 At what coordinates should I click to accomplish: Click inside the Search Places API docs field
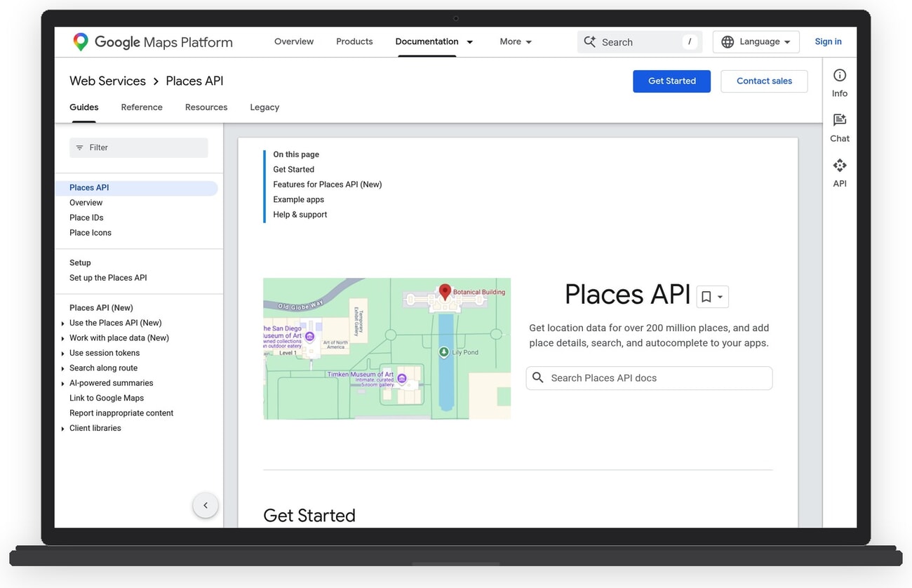coord(649,377)
